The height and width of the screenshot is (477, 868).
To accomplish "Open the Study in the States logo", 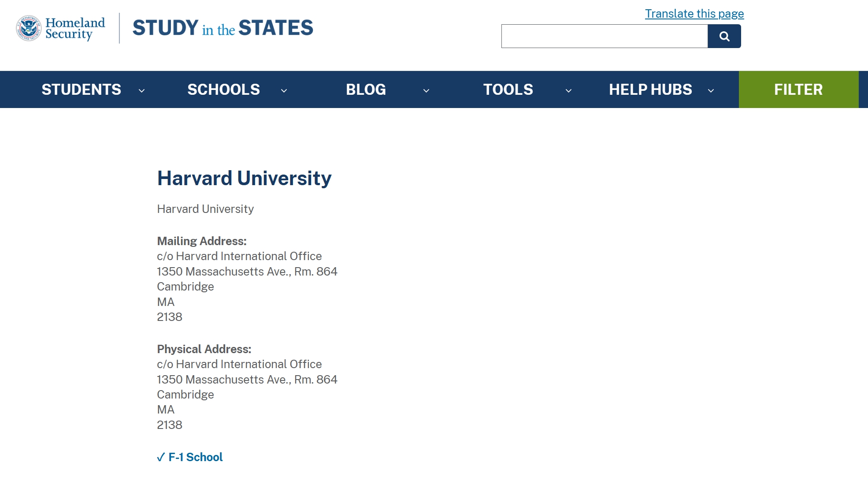I will pyautogui.click(x=223, y=28).
